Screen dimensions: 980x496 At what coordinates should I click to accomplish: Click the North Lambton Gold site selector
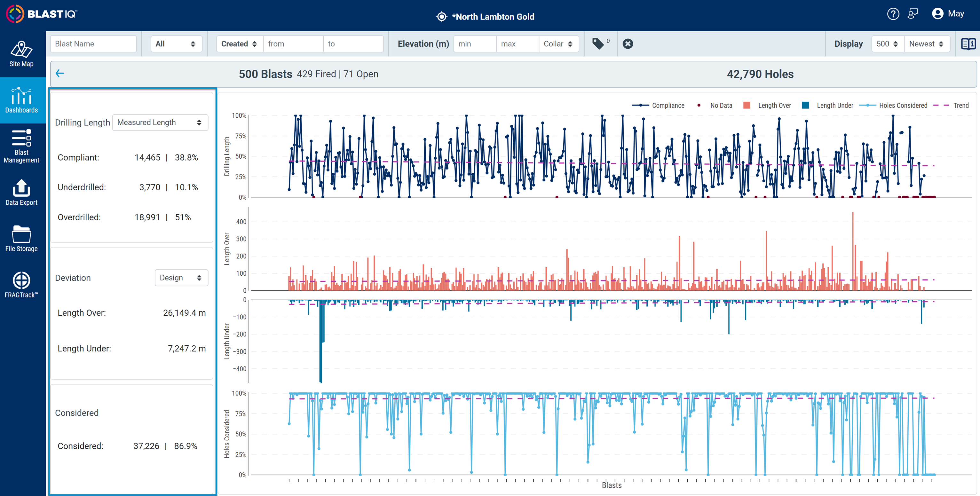(486, 17)
